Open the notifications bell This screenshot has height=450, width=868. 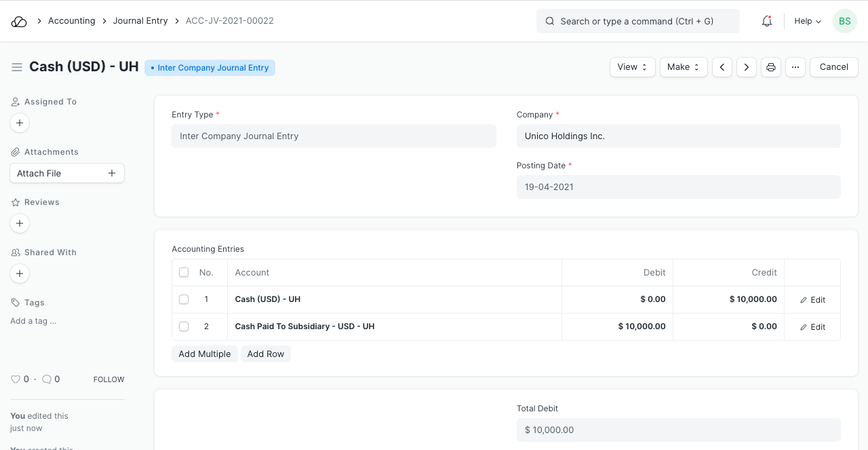767,21
